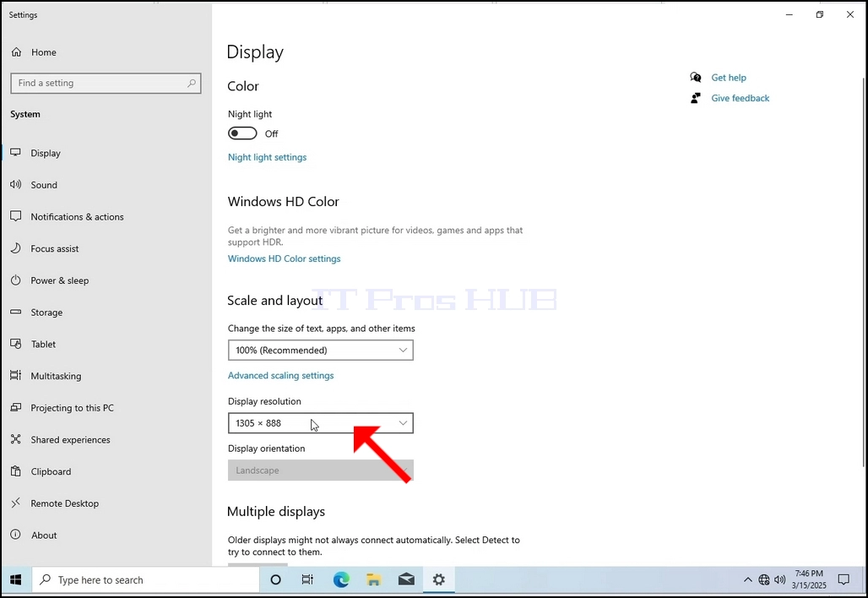Viewport: 868px width, 598px height.
Task: Open the Display resolution 1305 × 888 dropdown
Action: click(321, 423)
